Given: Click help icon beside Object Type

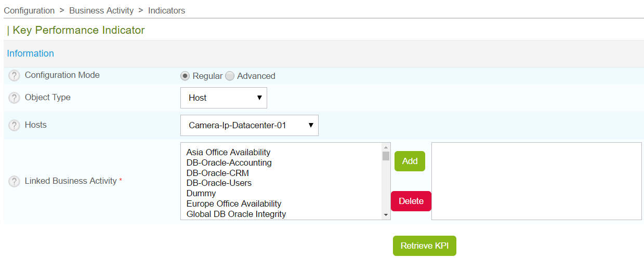Looking at the screenshot, I should coord(15,98).
